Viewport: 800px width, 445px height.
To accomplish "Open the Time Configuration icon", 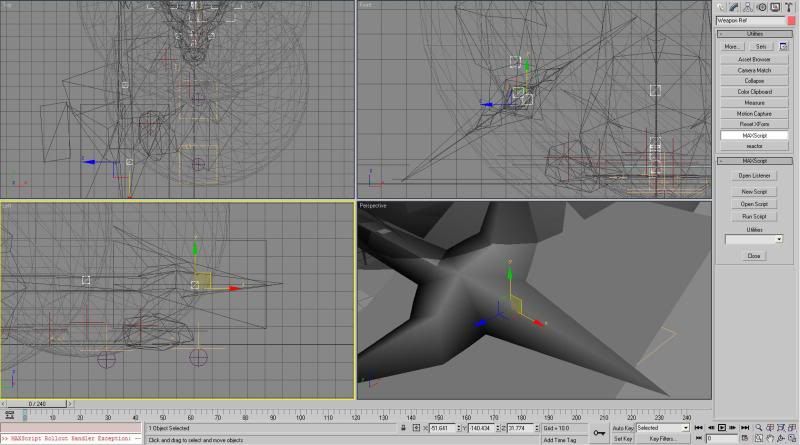I will (745, 438).
